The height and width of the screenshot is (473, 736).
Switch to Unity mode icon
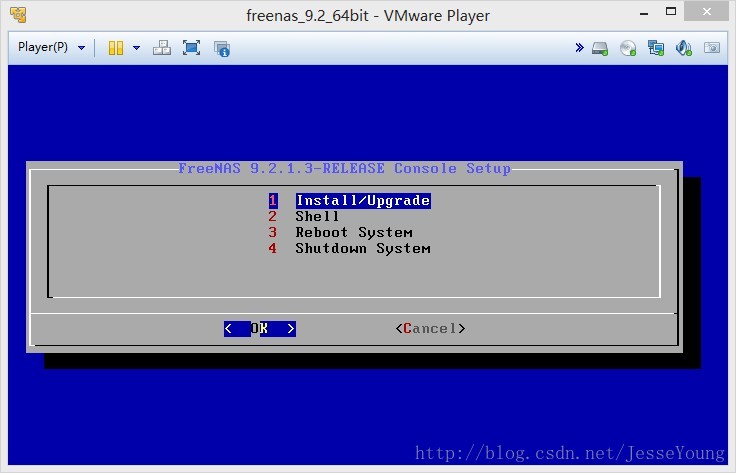222,48
